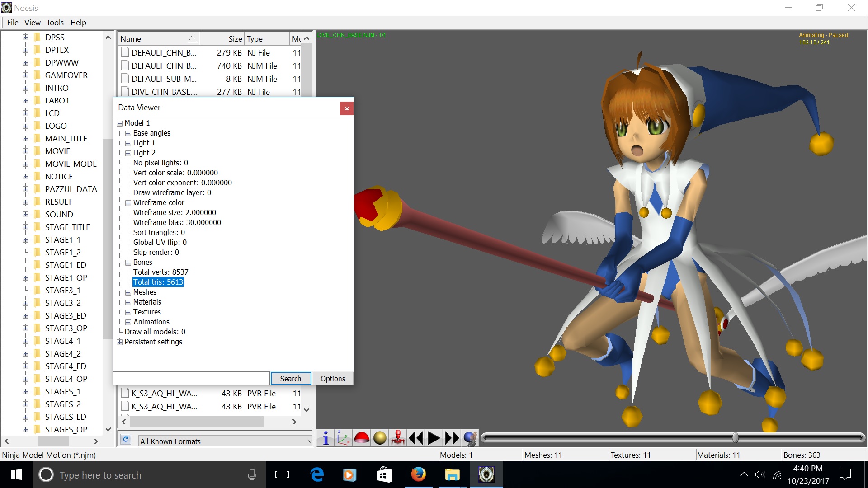Expand the Persistent settings node
The image size is (868, 488).
tap(120, 342)
